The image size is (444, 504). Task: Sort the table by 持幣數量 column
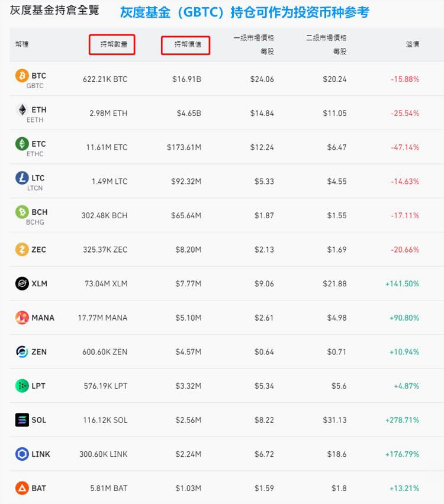pyautogui.click(x=112, y=44)
